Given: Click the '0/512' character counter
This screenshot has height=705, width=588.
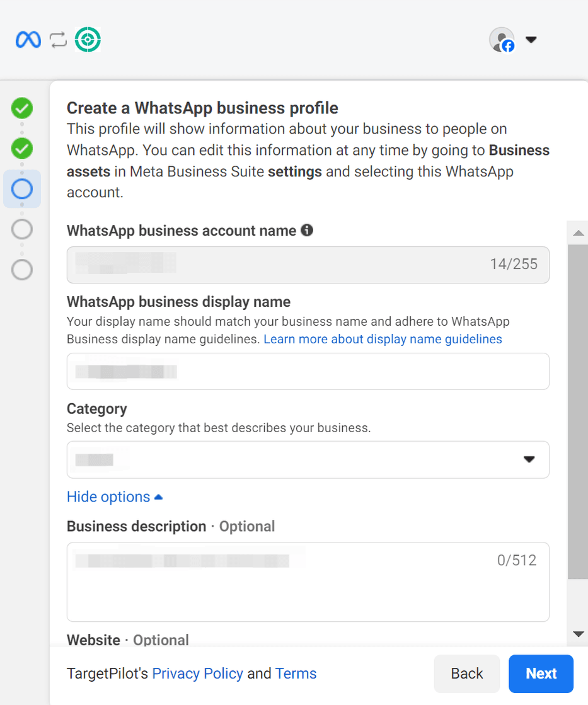Looking at the screenshot, I should click(517, 560).
